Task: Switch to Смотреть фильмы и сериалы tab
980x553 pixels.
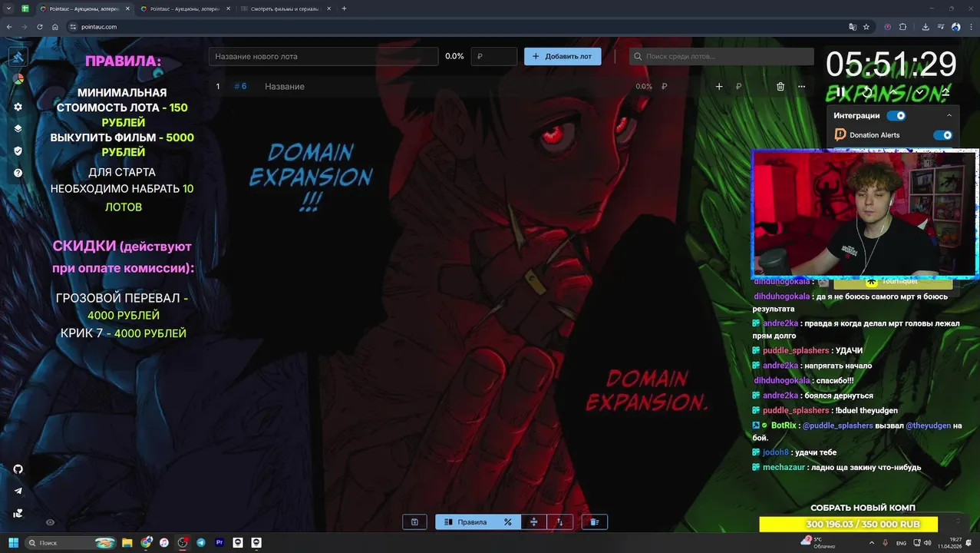Action: pyautogui.click(x=284, y=8)
